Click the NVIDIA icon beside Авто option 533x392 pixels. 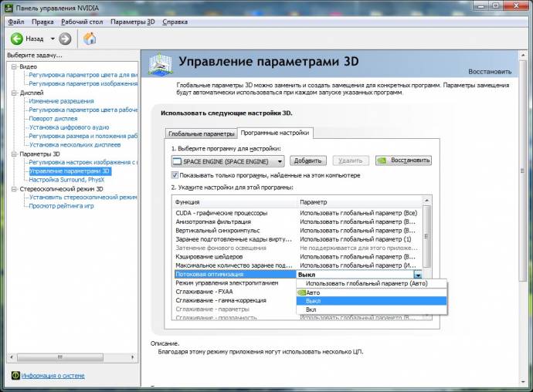coord(301,292)
